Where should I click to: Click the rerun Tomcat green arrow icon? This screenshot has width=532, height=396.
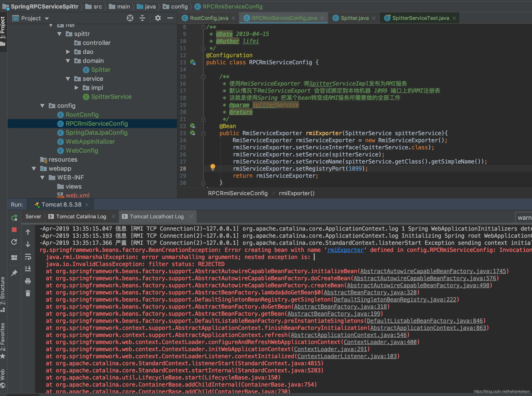(x=14, y=218)
